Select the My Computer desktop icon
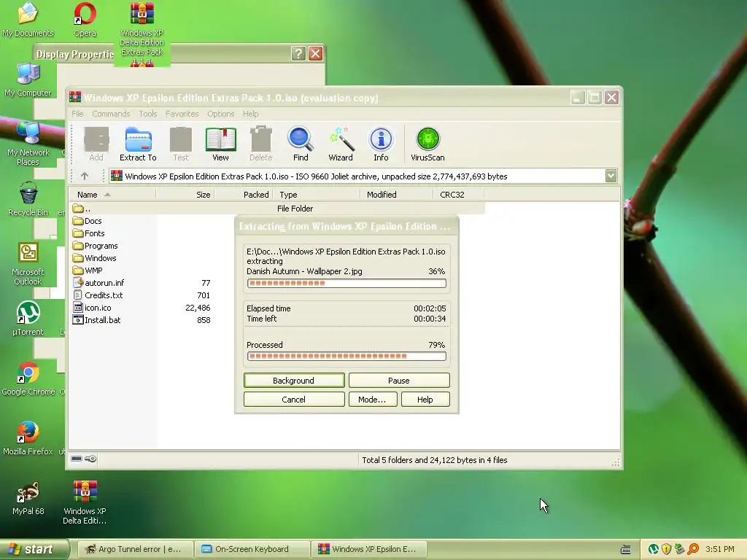Screen dimensions: 747x560 pos(28,79)
